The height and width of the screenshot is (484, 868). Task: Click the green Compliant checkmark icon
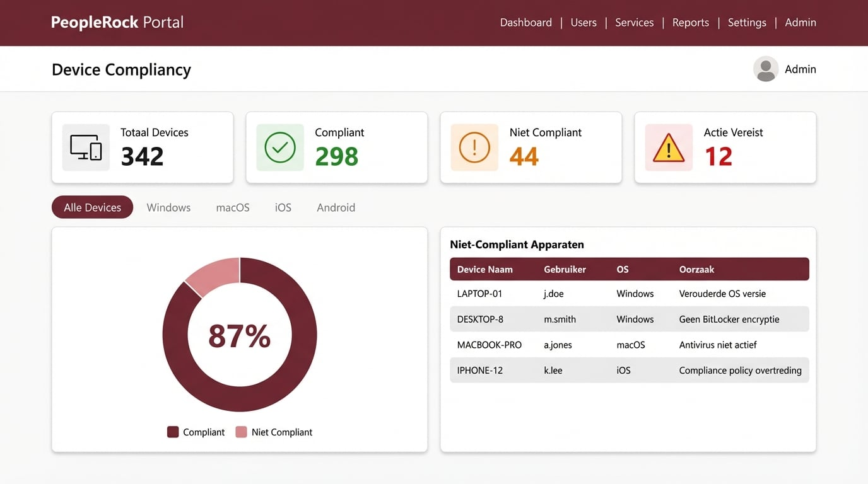pos(279,147)
